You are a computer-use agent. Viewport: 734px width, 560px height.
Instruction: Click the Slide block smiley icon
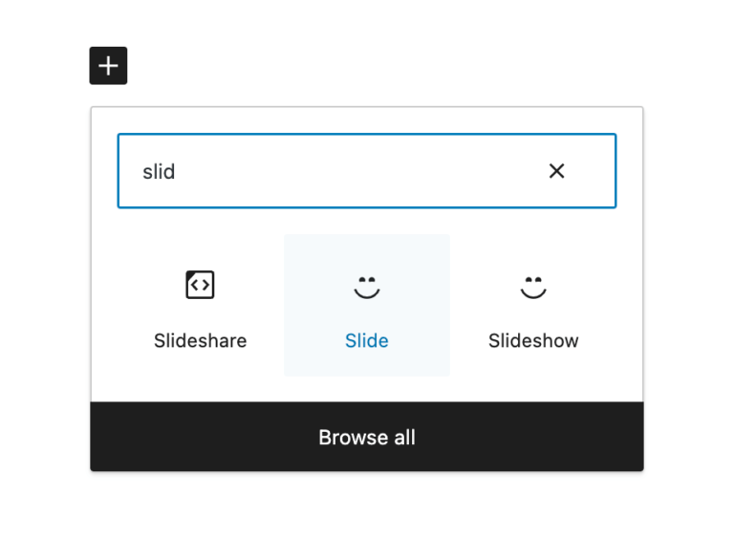(367, 287)
